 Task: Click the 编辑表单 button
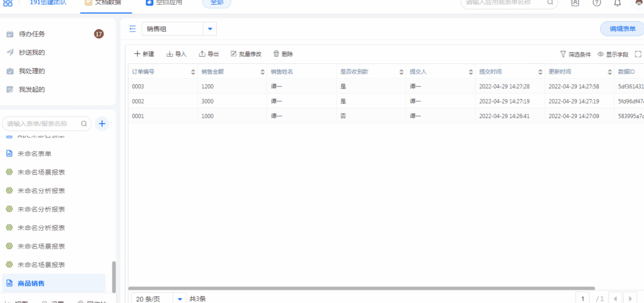pyautogui.click(x=622, y=29)
